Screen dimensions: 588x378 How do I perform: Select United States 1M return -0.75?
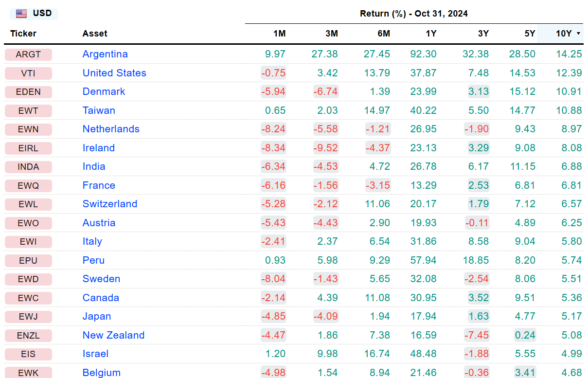[273, 73]
